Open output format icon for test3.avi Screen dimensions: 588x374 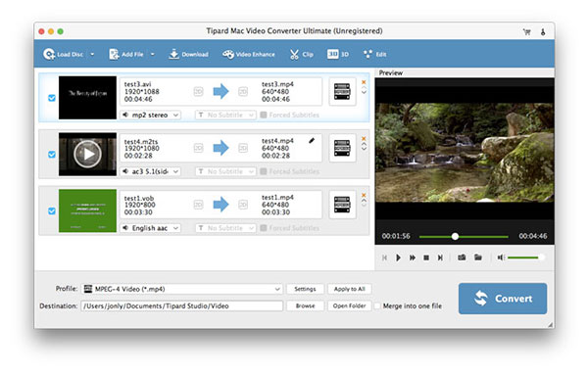coord(342,91)
